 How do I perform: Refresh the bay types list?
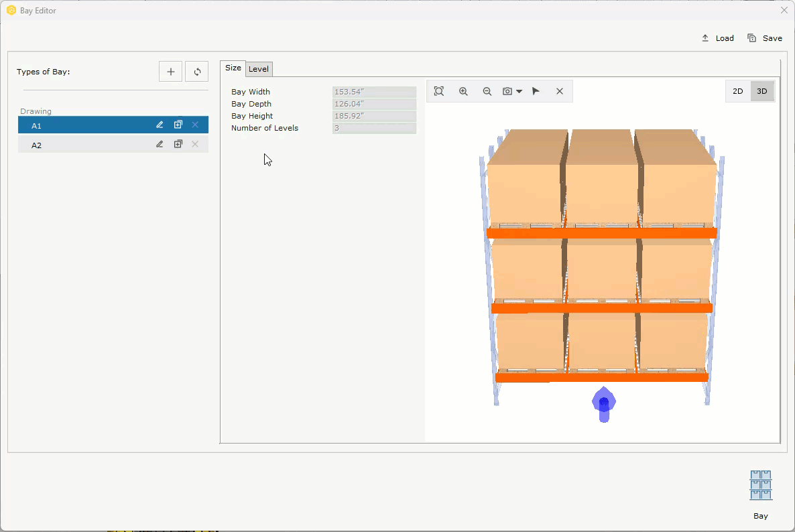point(196,72)
